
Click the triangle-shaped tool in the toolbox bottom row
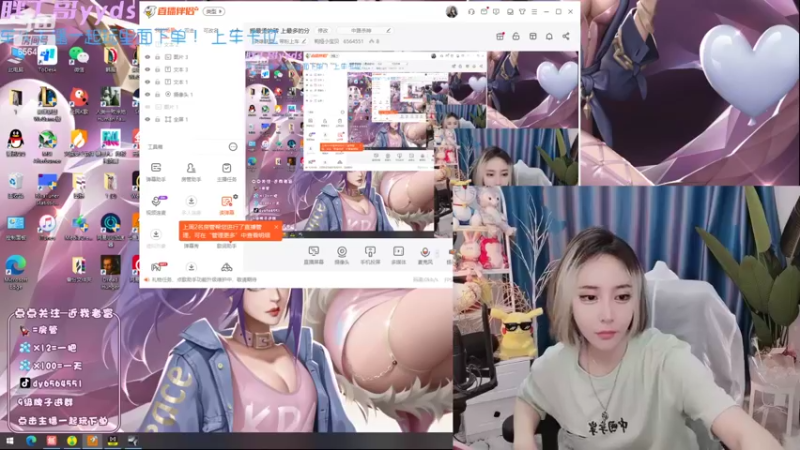tap(227, 267)
